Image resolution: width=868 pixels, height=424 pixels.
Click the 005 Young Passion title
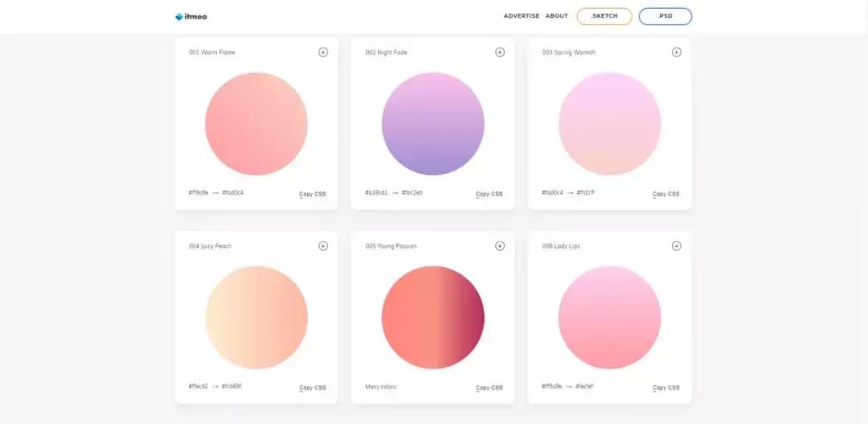coord(391,246)
